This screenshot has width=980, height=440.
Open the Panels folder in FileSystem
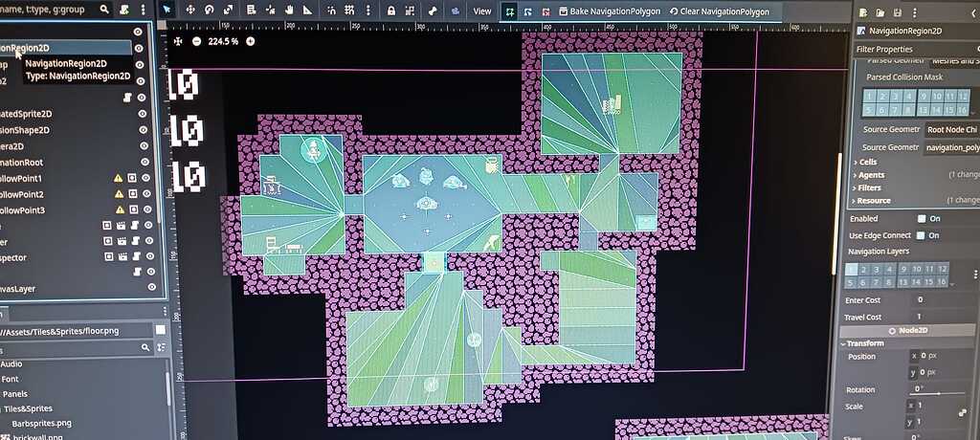pyautogui.click(x=15, y=394)
